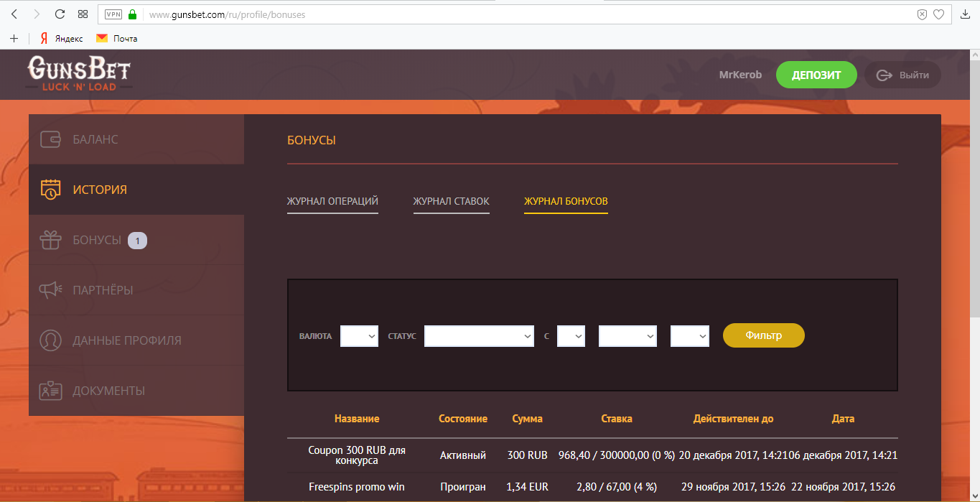
Task: Log out using the Выйти button
Action: click(x=902, y=75)
